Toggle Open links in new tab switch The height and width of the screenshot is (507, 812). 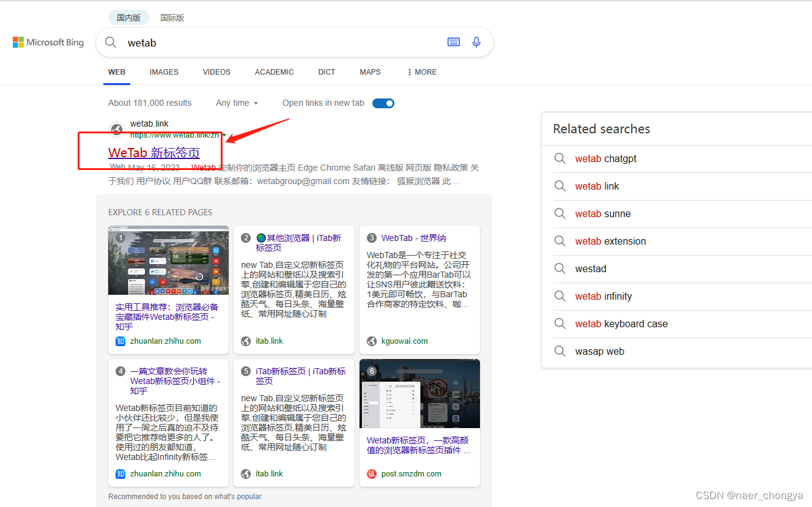click(x=383, y=103)
